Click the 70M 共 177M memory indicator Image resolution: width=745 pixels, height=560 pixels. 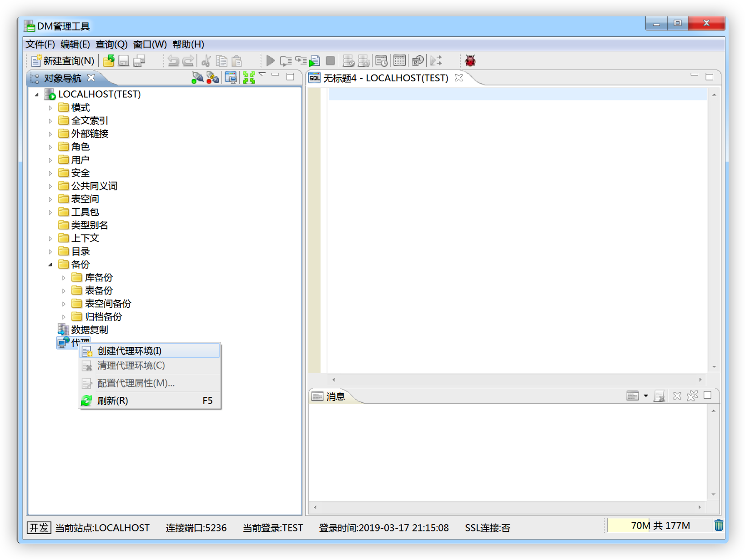[660, 525]
